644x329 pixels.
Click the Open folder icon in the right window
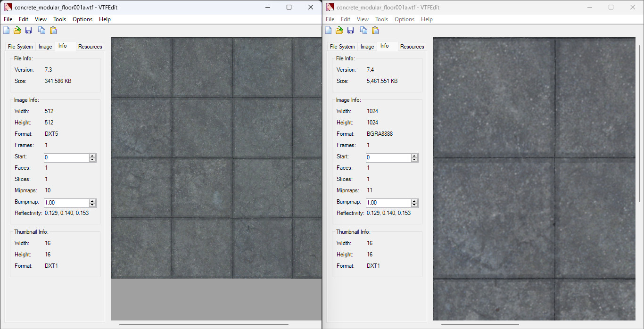pos(339,30)
